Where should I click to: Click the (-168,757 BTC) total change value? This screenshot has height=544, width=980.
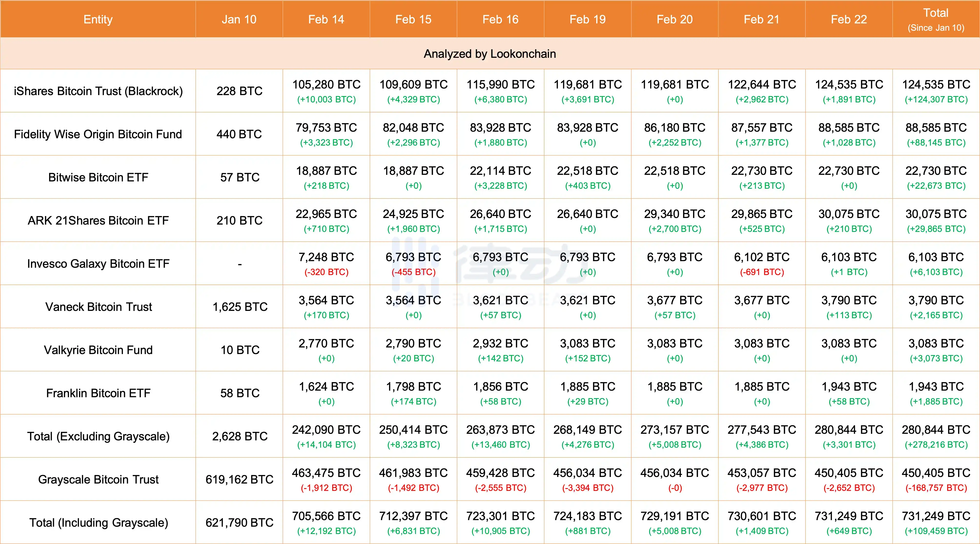936,488
